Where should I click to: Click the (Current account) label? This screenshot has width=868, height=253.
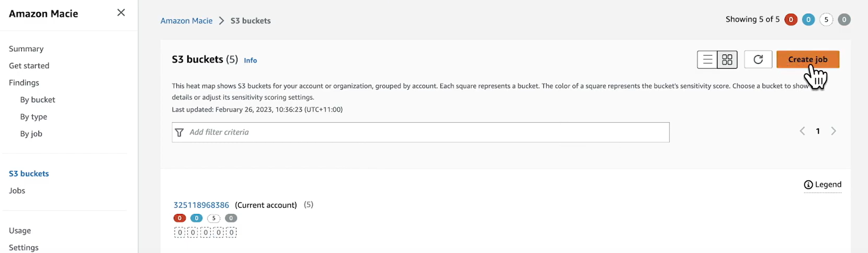[x=266, y=205]
